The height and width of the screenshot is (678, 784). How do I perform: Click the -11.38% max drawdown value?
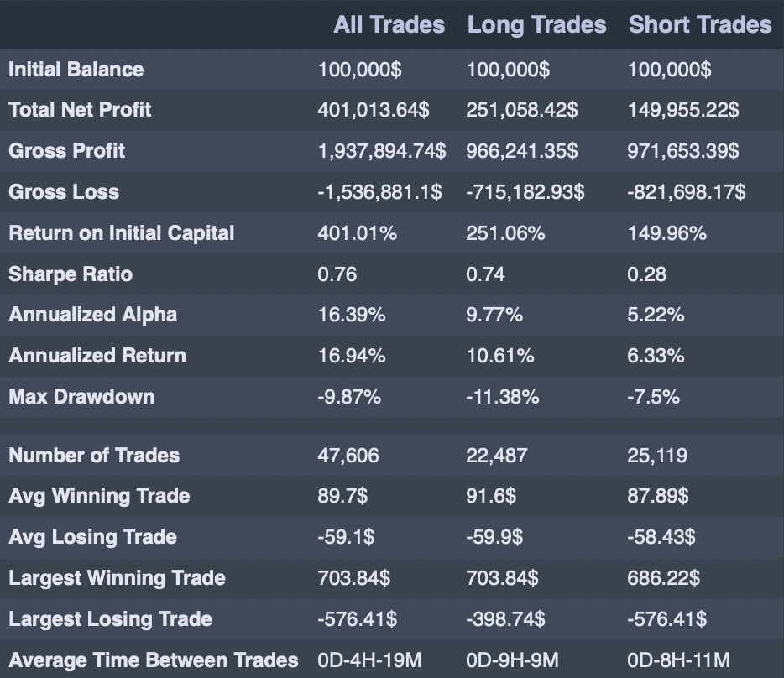coord(502,396)
